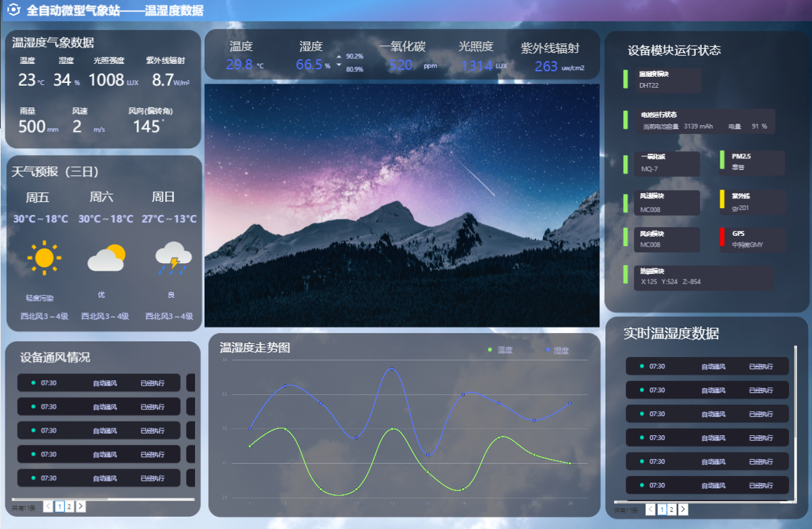Toggle the green 温度 legend in trend chart
Image resolution: width=812 pixels, height=529 pixels.
tap(500, 350)
